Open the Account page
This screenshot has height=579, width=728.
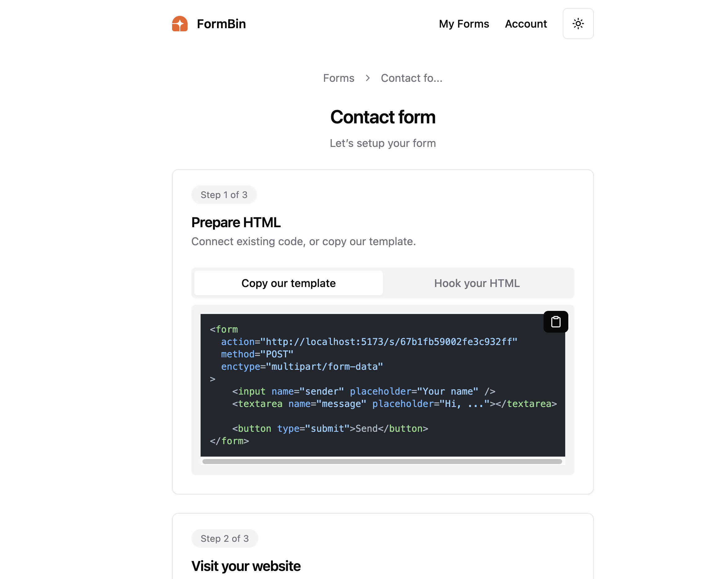(526, 24)
